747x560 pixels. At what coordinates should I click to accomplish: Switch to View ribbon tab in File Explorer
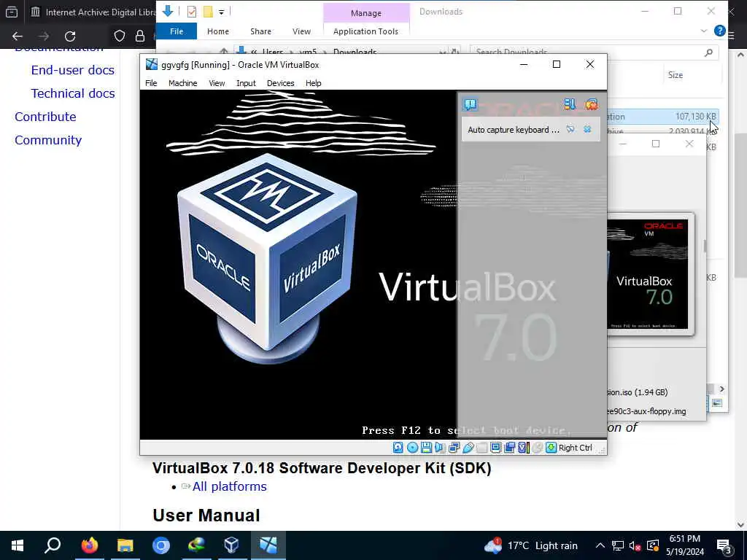tap(301, 31)
